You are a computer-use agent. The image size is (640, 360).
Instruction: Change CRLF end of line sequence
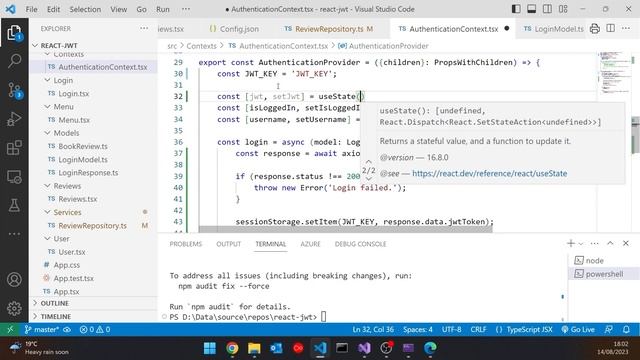pyautogui.click(x=478, y=329)
